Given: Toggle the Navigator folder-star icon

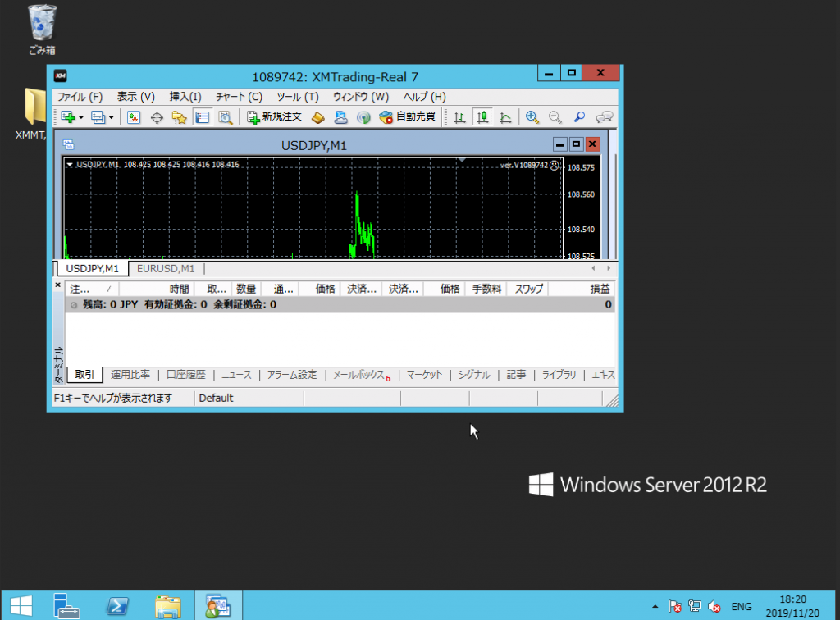Looking at the screenshot, I should coord(179,117).
